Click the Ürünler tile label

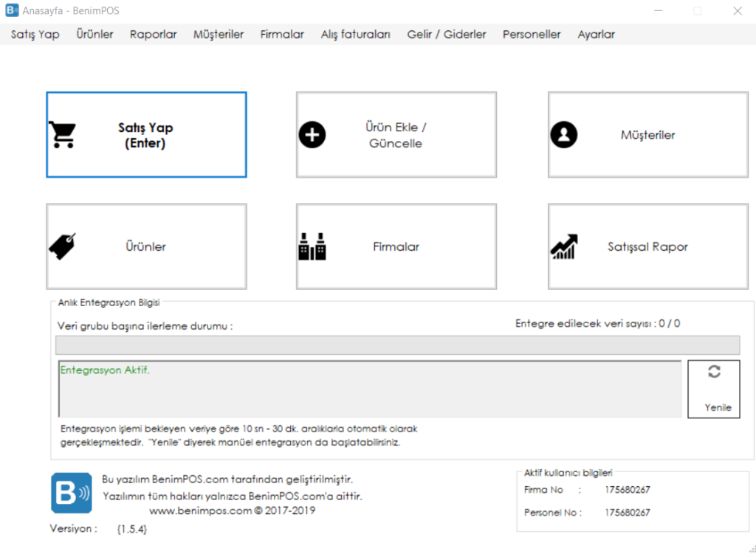145,246
